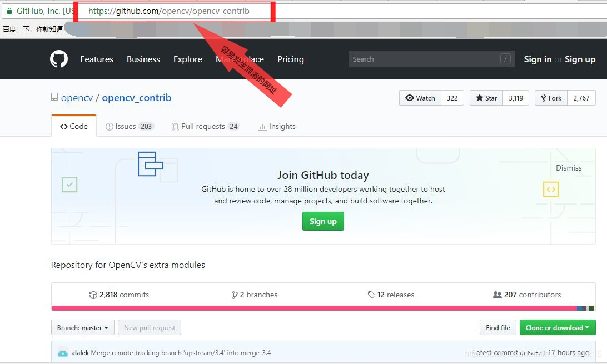Click the New pull request button
607x364 pixels.
[x=150, y=328]
